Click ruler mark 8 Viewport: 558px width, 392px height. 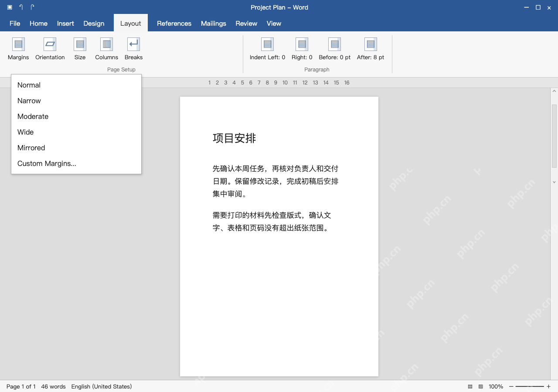tap(267, 83)
